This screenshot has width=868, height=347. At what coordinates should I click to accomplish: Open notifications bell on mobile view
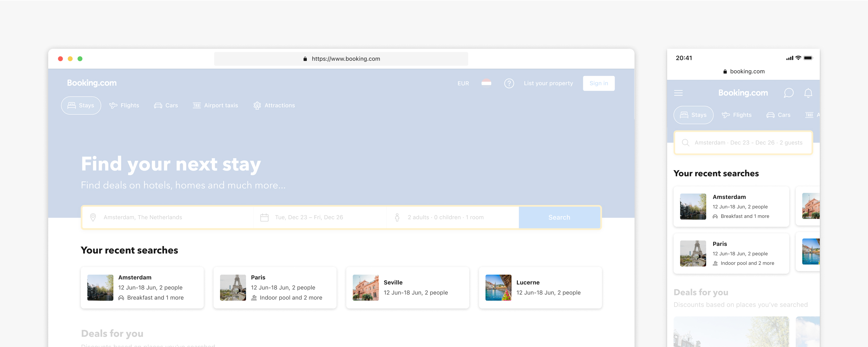pos(808,93)
